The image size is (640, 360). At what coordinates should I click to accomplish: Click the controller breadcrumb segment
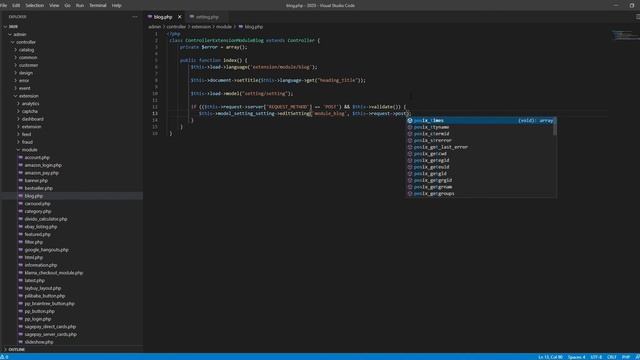point(176,27)
